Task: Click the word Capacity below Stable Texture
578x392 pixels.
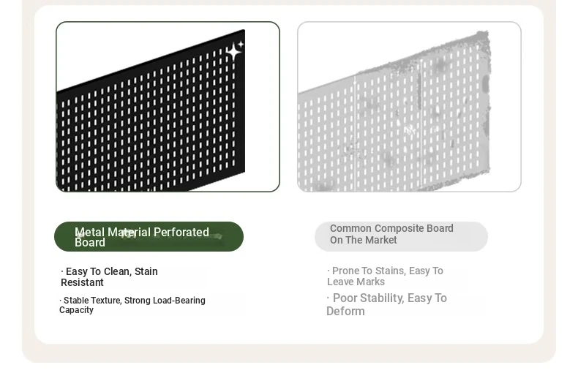Action: click(76, 310)
